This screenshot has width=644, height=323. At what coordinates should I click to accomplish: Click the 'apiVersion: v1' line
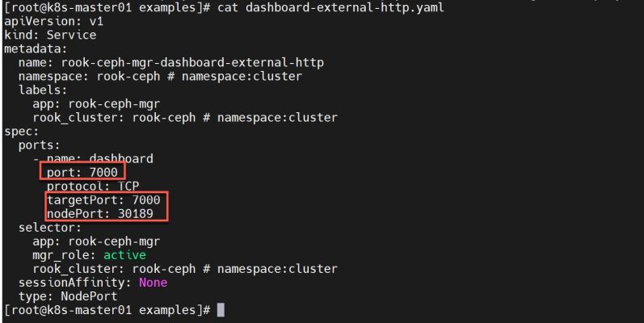tap(53, 21)
